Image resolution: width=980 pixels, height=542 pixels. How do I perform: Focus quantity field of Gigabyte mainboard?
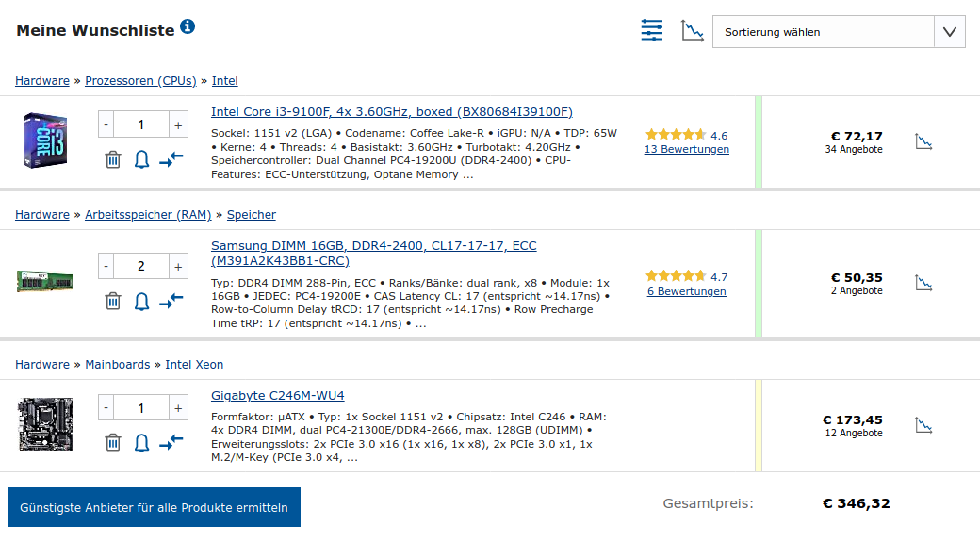pyautogui.click(x=142, y=407)
